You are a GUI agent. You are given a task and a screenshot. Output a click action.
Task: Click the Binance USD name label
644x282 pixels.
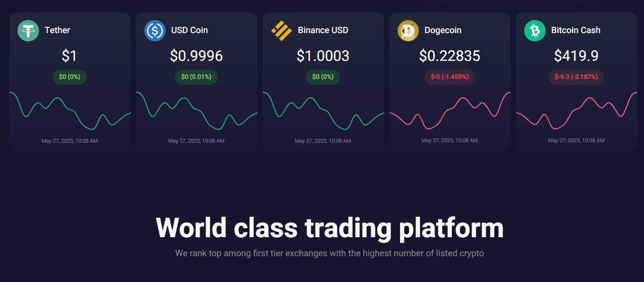click(323, 30)
